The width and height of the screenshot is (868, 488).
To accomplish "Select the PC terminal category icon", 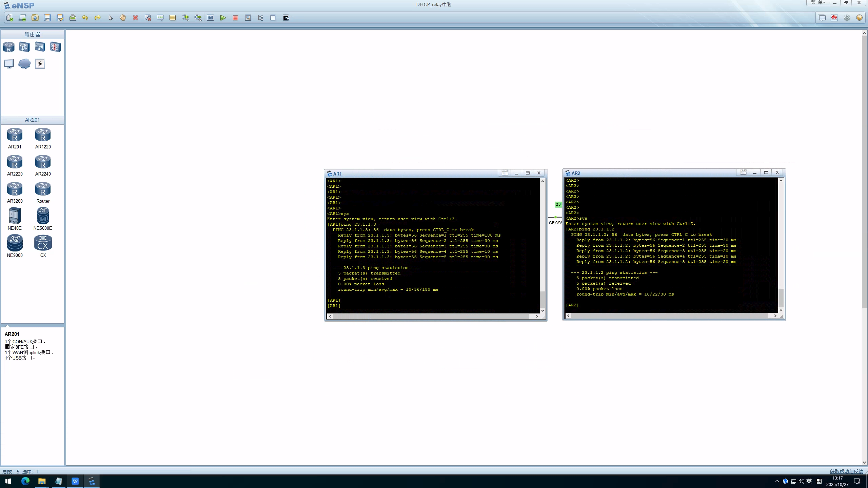I will pyautogui.click(x=9, y=64).
